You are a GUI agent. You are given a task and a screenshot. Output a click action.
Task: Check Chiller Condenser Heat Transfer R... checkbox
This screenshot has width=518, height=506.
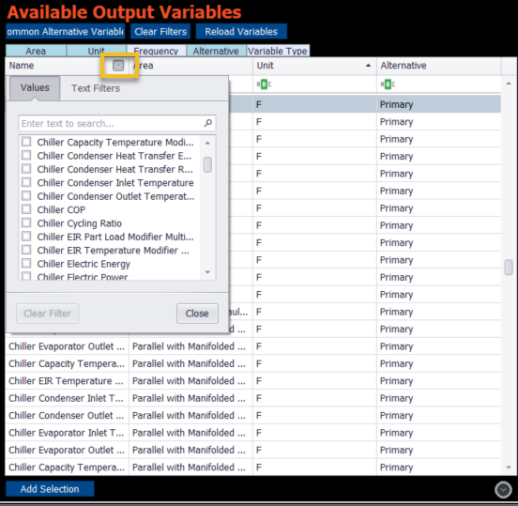coord(26,169)
